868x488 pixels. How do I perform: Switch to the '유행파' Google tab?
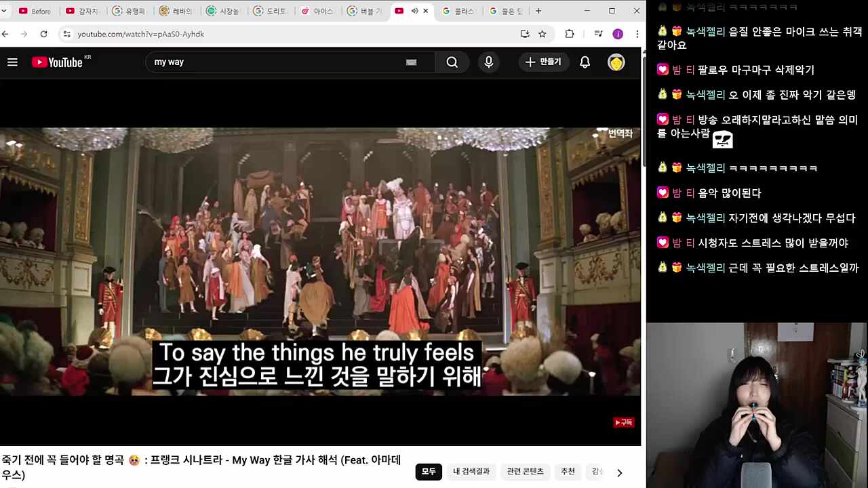(129, 11)
